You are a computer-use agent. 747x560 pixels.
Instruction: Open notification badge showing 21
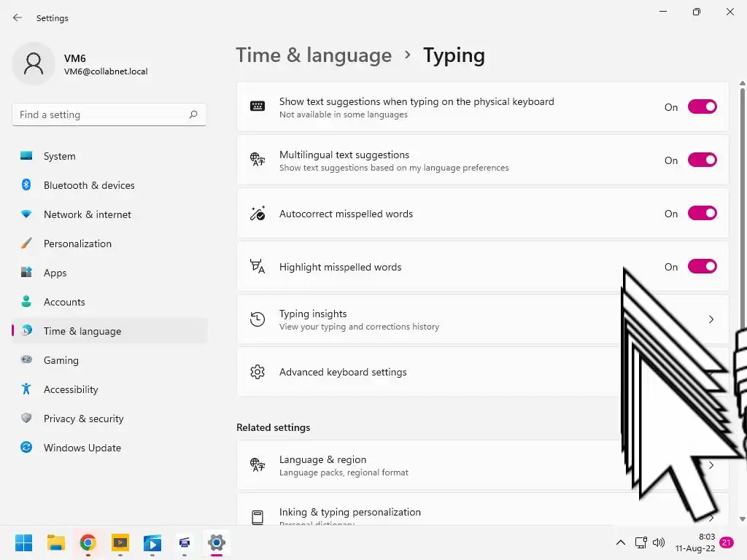[x=726, y=542]
